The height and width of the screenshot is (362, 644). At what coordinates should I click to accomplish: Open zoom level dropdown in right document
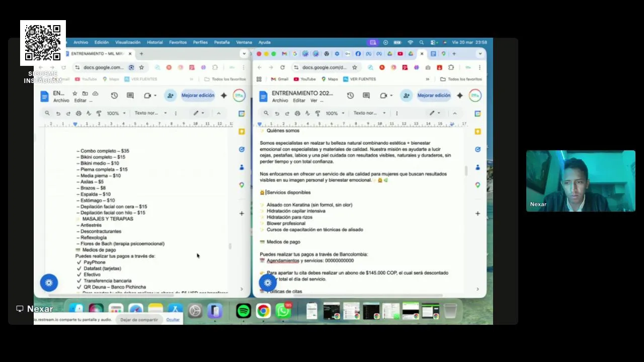click(x=335, y=113)
